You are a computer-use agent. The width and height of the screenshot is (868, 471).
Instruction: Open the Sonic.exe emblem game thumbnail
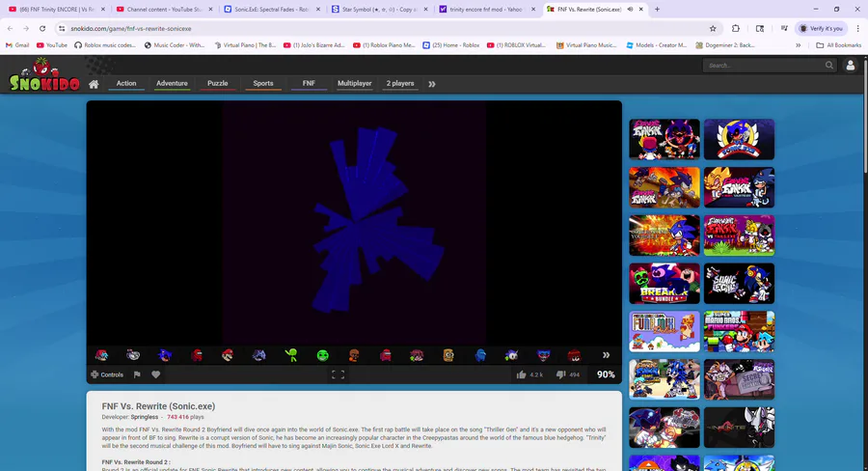pos(739,139)
